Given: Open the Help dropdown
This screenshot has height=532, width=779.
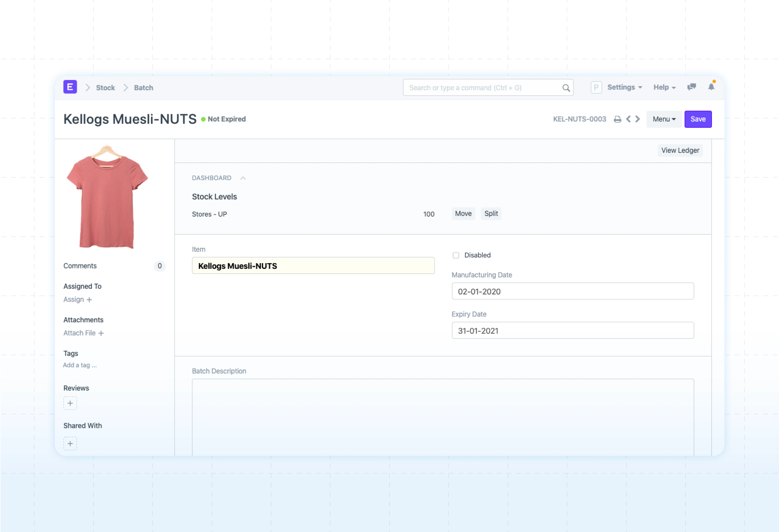Looking at the screenshot, I should pos(664,87).
